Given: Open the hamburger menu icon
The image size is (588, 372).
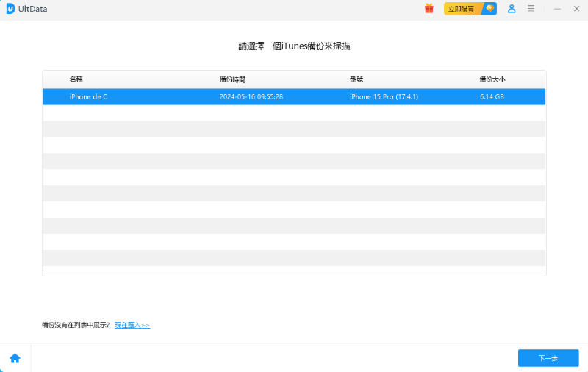Looking at the screenshot, I should point(531,8).
